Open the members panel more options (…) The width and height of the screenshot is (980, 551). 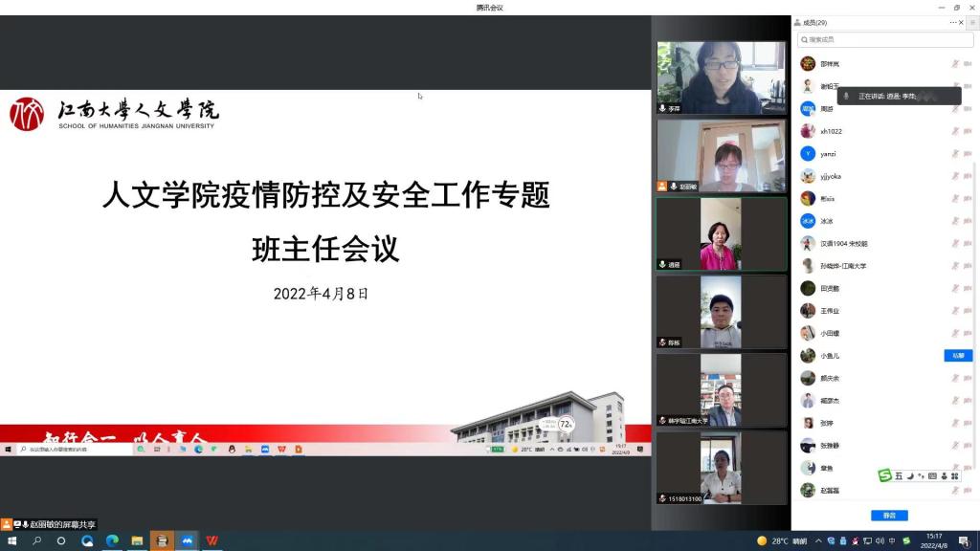952,22
